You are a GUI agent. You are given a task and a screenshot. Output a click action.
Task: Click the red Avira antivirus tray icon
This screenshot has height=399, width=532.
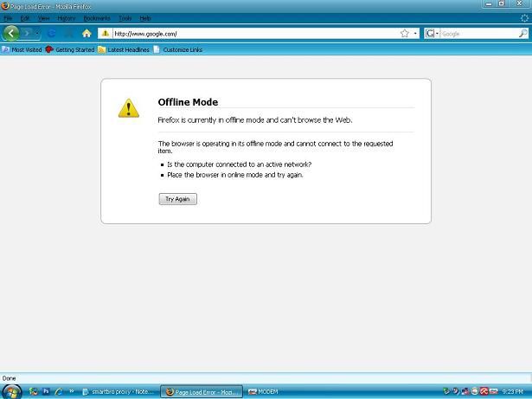484,391
